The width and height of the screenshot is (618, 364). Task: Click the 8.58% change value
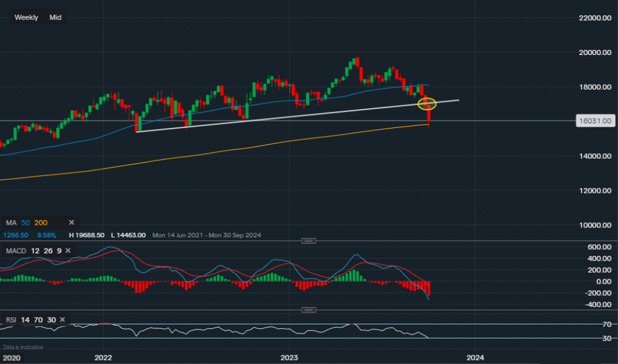[46, 235]
